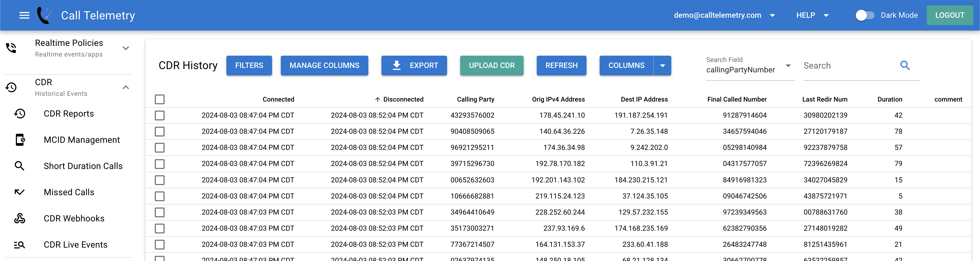This screenshot has width=980, height=261.
Task: Sort by the Dest IP Address column header
Action: [x=644, y=100]
